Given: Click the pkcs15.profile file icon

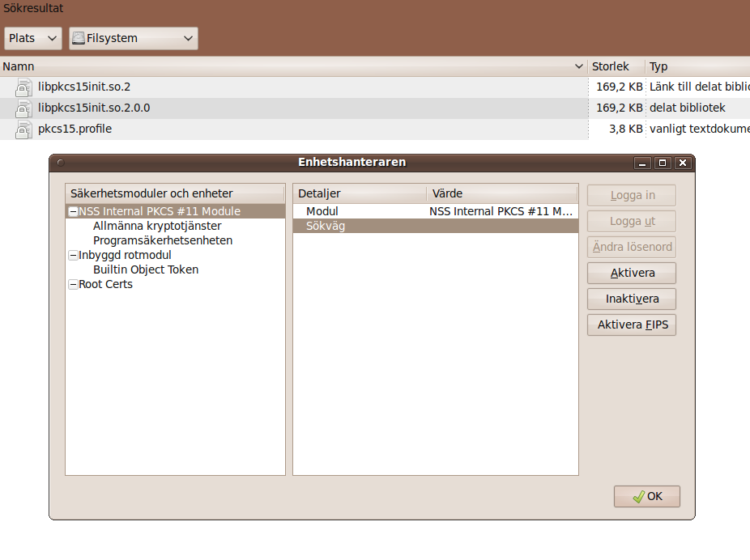Looking at the screenshot, I should (x=23, y=129).
